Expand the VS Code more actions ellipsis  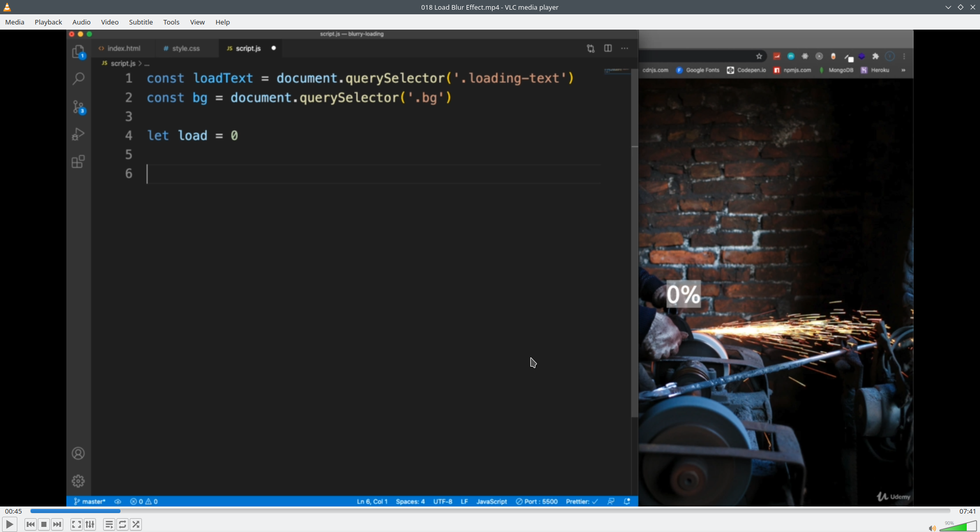(x=625, y=49)
